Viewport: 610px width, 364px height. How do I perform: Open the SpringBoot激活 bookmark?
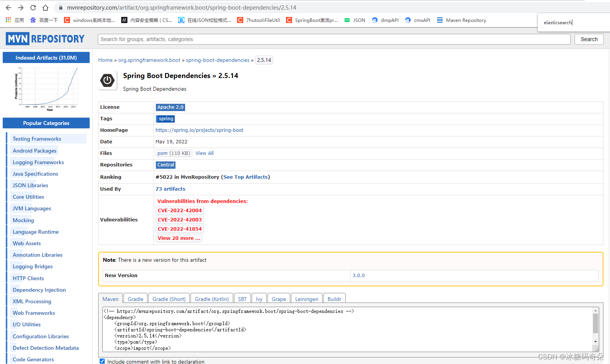click(312, 20)
